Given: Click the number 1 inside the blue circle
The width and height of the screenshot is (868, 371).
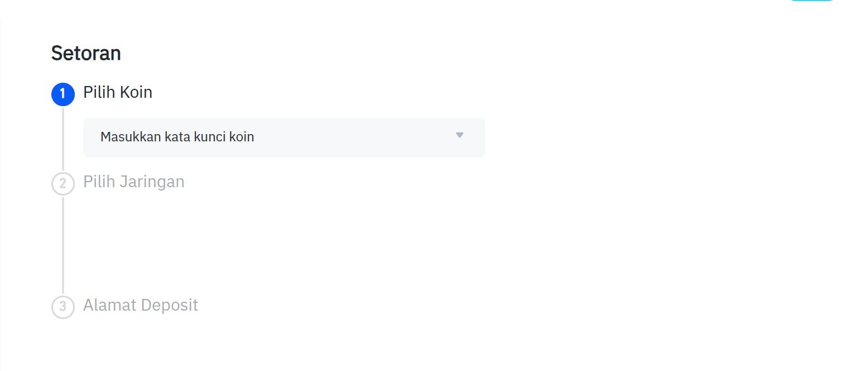Looking at the screenshot, I should [x=63, y=94].
